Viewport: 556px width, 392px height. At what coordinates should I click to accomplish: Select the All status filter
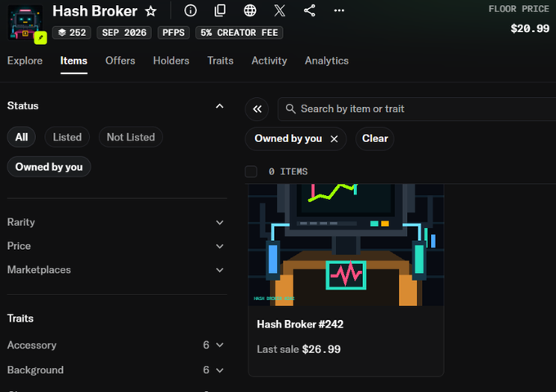point(21,137)
